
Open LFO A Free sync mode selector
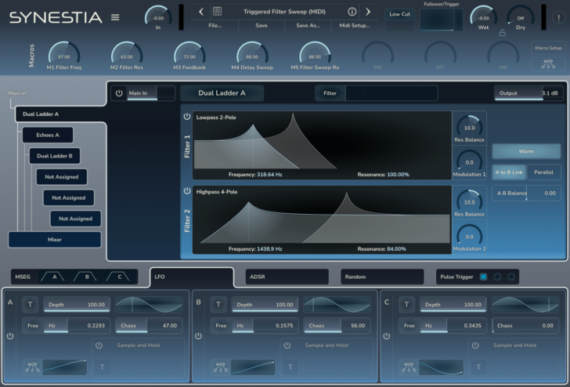pos(33,326)
